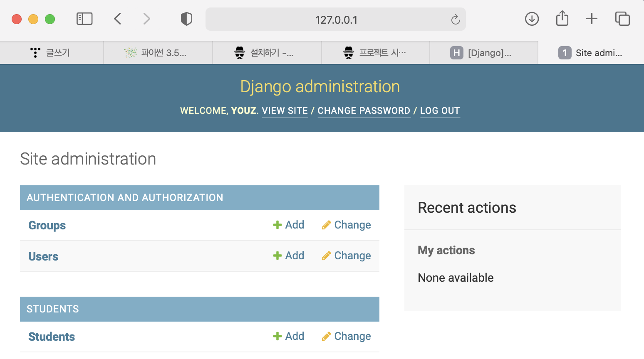Screen dimensions: 644x359
Task: Click the 127.0.0.1 address bar
Action: [x=336, y=19]
